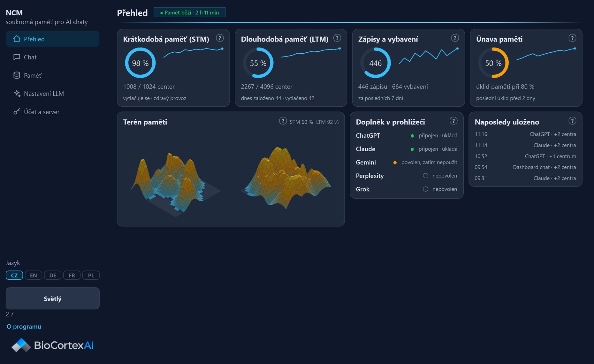
Task: Open help for Dlouhodobá paměť (LTM) card
Action: click(337, 38)
